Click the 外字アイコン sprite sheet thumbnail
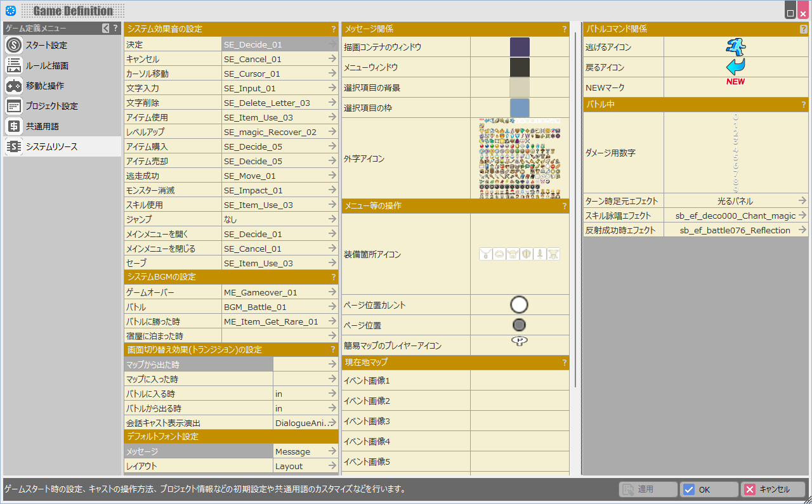Viewport: 812px width, 504px height. pos(520,158)
